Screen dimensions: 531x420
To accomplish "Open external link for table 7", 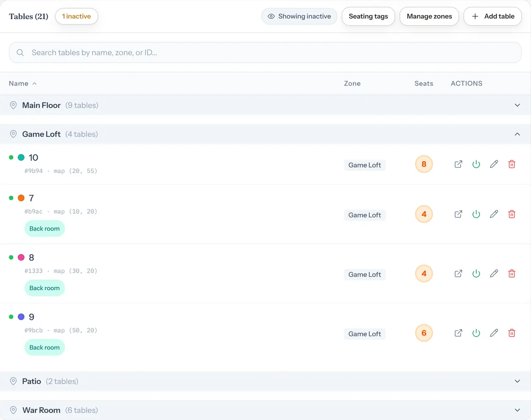I will tap(458, 214).
